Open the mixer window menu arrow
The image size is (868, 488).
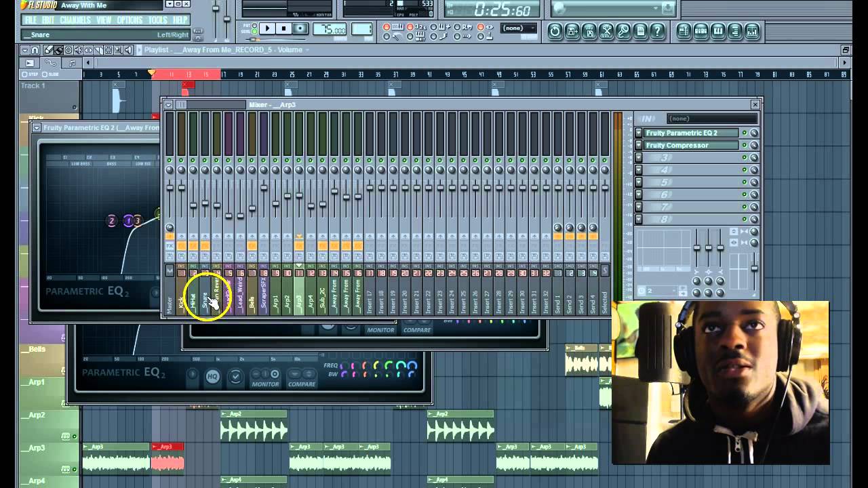tap(168, 104)
